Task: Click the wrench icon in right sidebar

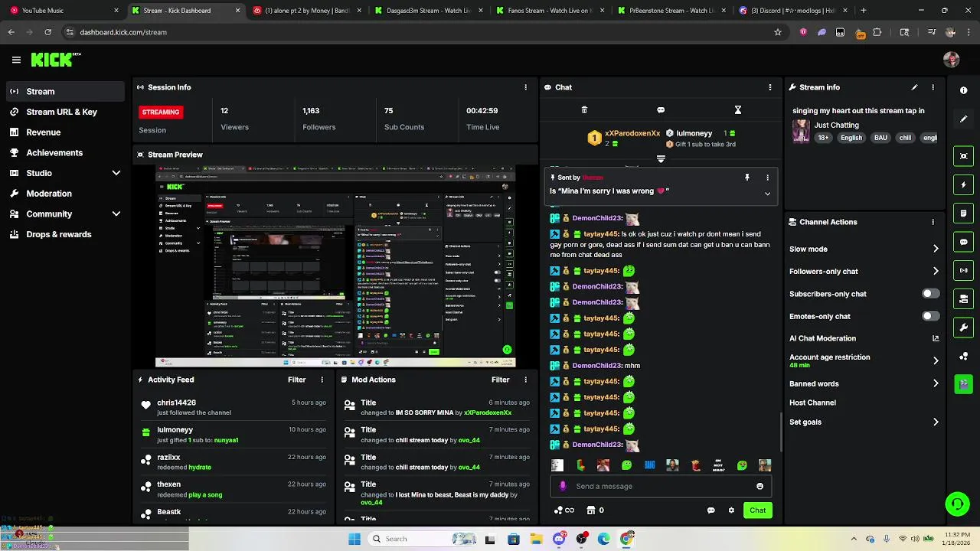Action: [964, 328]
